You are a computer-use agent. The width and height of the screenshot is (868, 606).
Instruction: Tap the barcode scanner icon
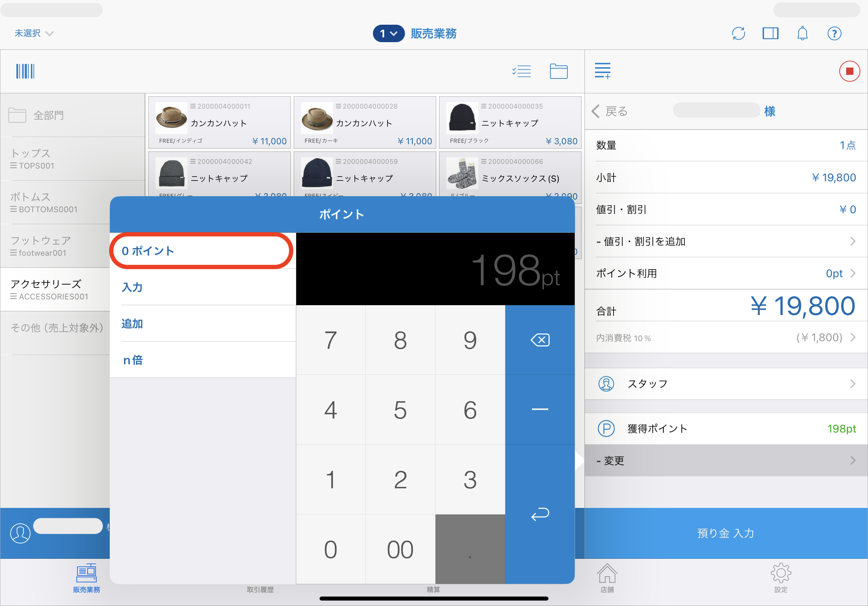(x=25, y=71)
